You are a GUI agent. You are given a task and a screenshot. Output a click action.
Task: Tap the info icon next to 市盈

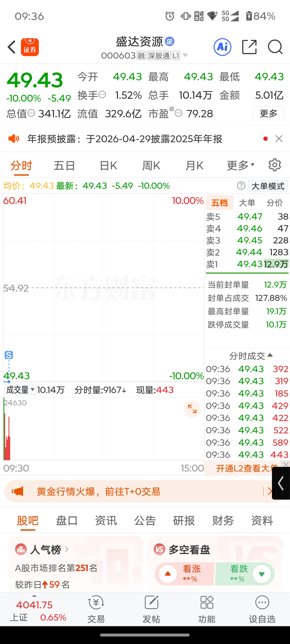point(179,113)
